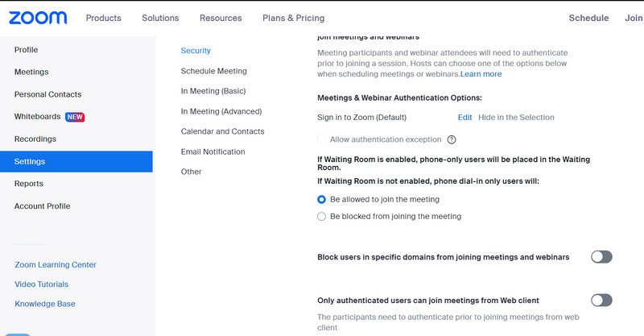This screenshot has height=336, width=644.
Task: Click the Learn more link
Action: [481, 74]
